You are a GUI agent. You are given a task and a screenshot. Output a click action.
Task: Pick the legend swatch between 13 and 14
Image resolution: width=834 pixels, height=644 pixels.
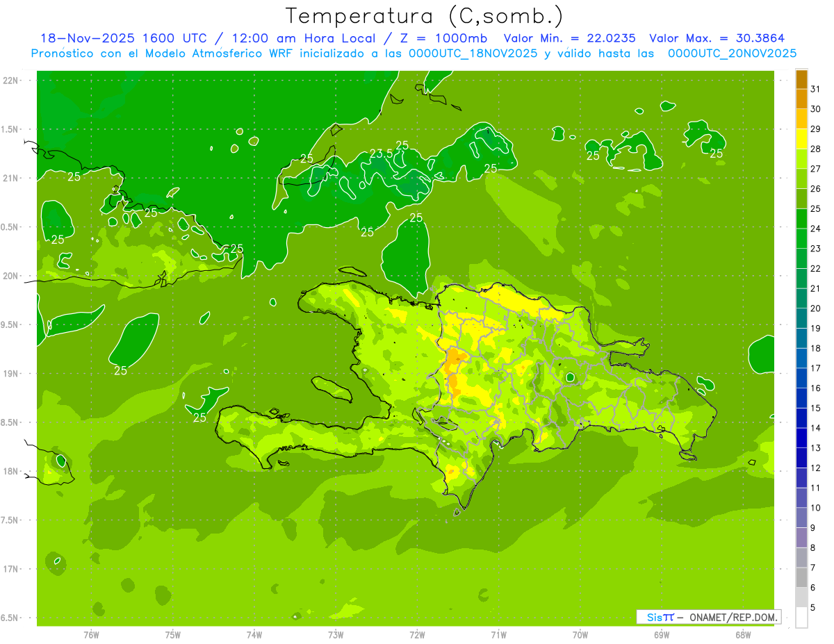801,438
